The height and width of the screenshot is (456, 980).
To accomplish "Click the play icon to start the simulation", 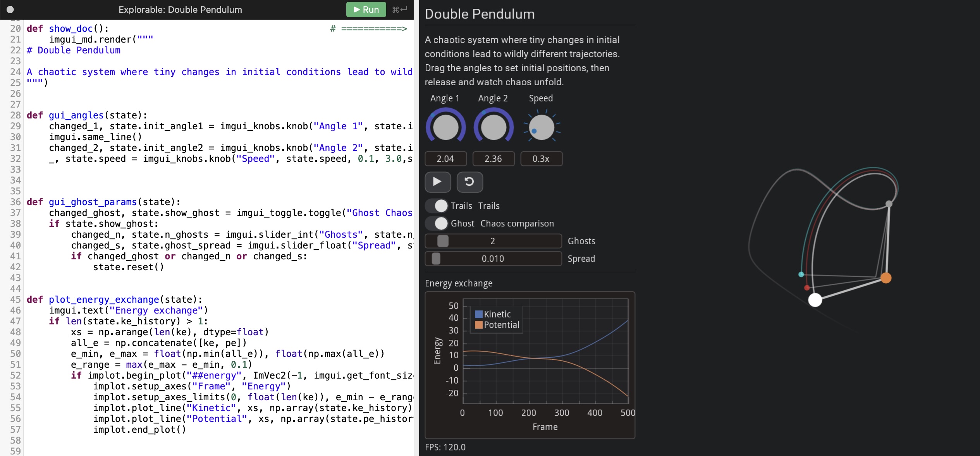I will tap(438, 182).
